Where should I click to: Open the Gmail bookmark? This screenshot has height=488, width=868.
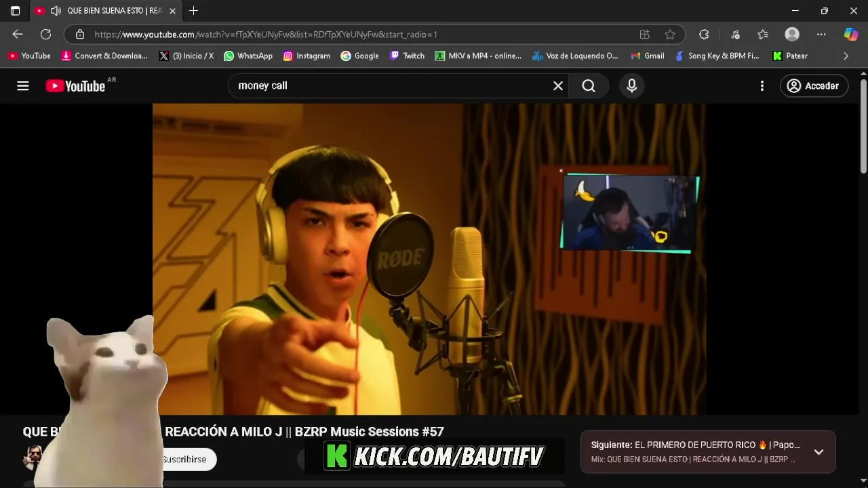(648, 56)
